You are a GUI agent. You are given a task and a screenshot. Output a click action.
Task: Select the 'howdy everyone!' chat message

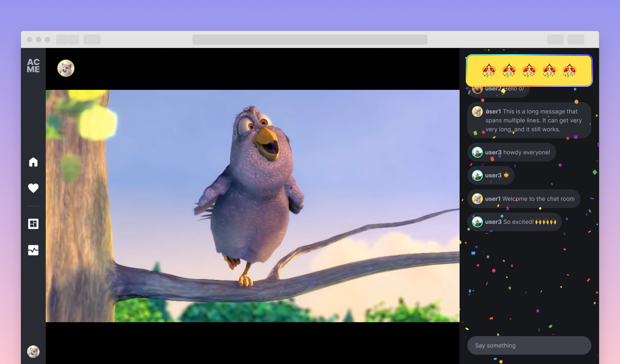511,152
